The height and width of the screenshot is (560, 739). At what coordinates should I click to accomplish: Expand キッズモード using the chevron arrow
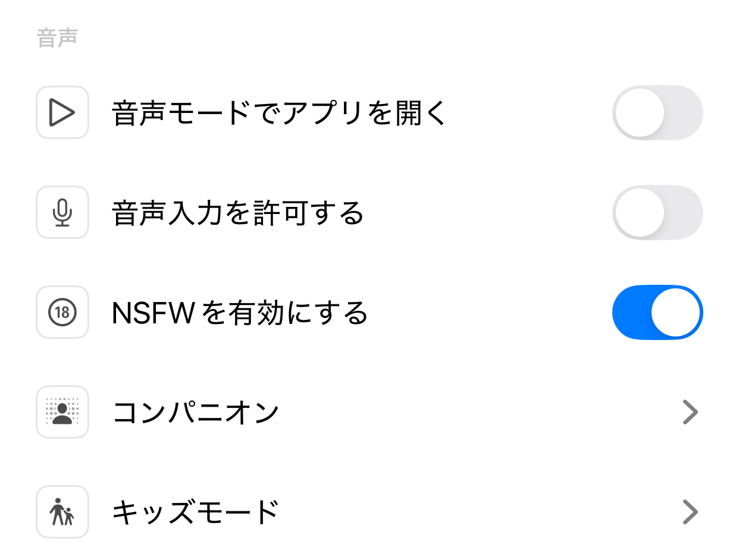[690, 512]
